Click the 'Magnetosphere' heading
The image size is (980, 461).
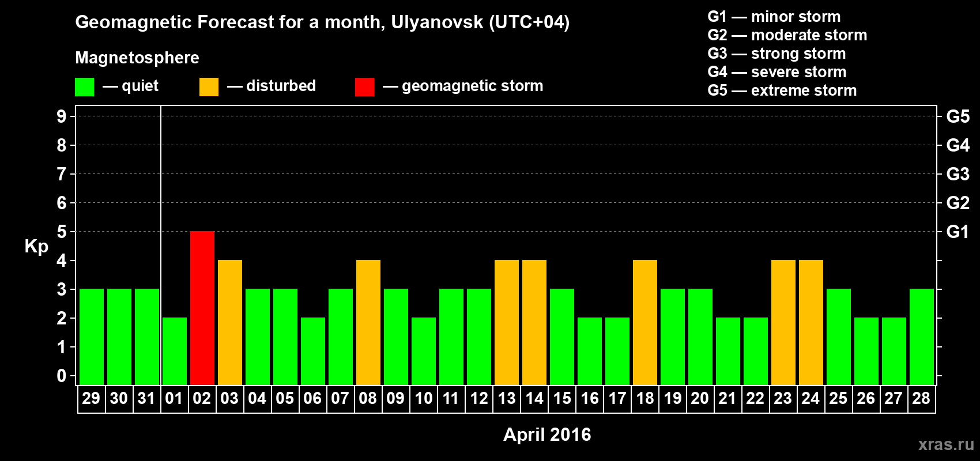pos(137,58)
